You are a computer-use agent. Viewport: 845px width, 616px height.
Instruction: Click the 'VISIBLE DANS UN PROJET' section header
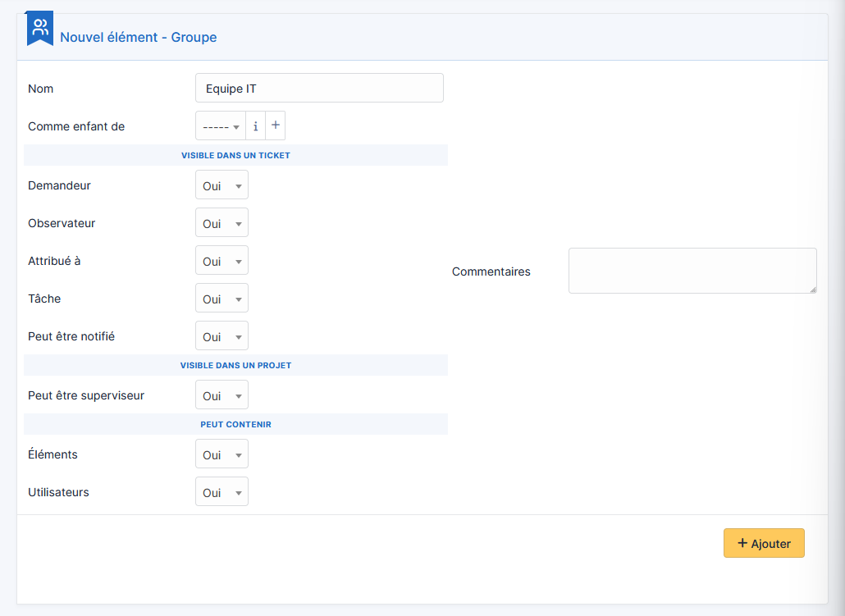(235, 365)
